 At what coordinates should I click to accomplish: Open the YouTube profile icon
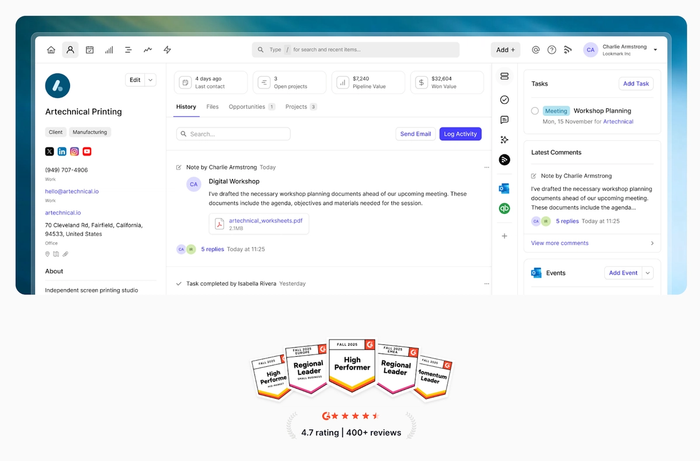coord(87,151)
